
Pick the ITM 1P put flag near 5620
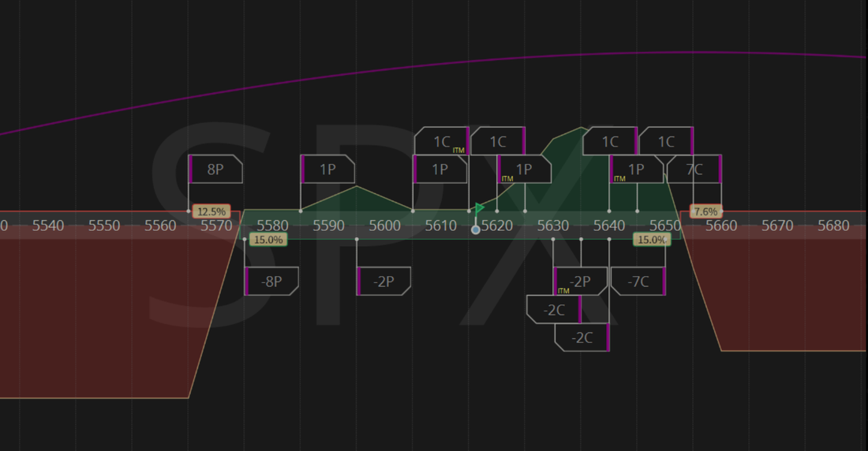tap(524, 169)
